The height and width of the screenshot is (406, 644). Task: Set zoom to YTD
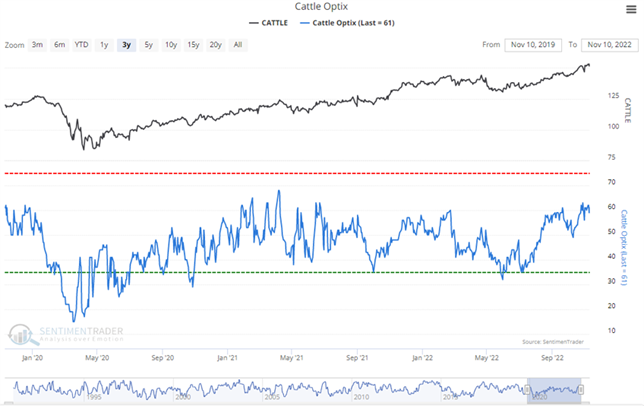(82, 45)
